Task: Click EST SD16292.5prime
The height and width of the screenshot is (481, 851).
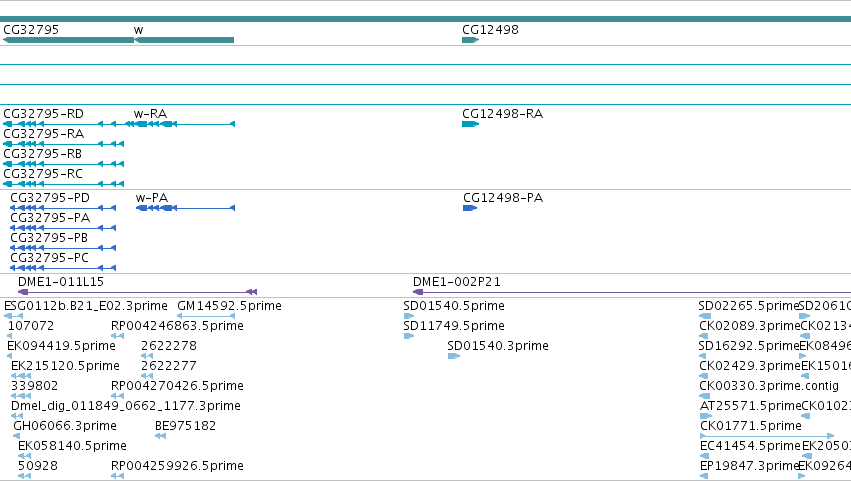Action: pos(703,356)
